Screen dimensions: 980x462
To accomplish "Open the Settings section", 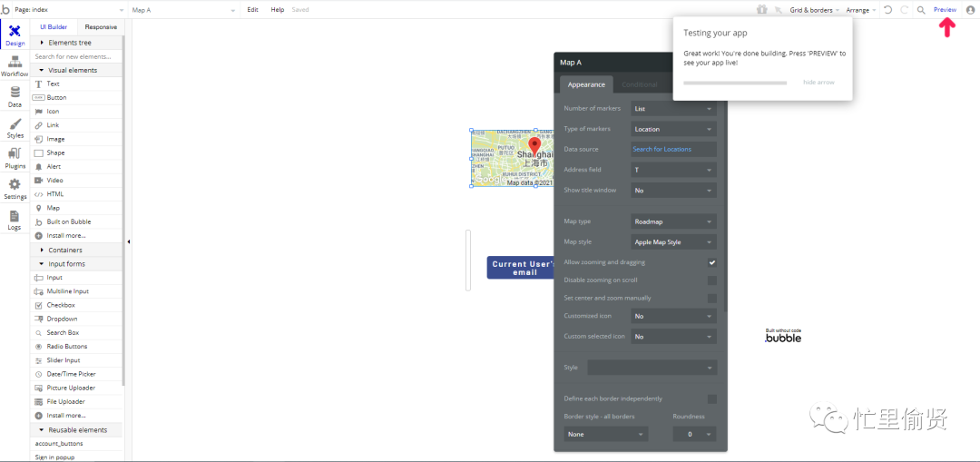I will click(15, 189).
